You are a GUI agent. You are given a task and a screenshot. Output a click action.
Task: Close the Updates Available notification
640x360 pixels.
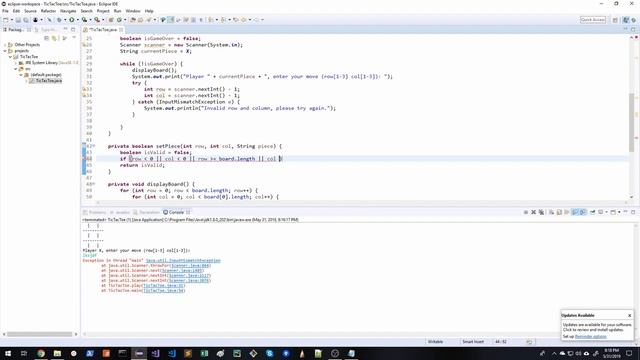[629, 315]
